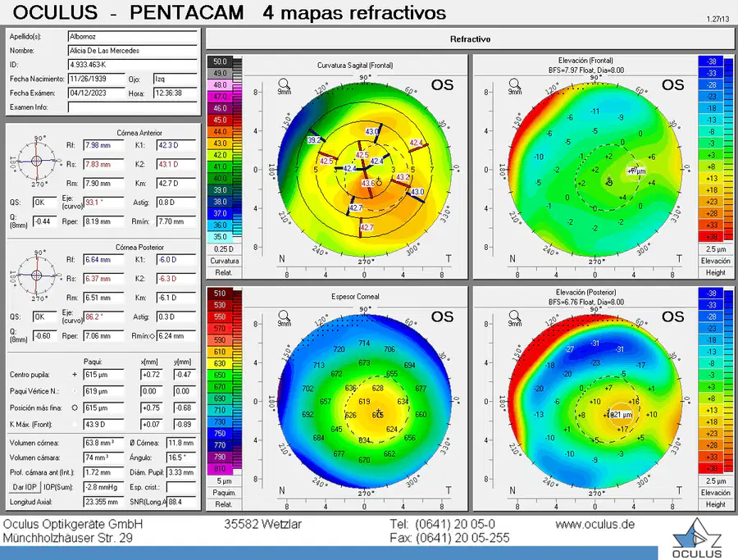
Task: Click the magnifier icon on Curvatura Sagital map
Action: [284, 84]
